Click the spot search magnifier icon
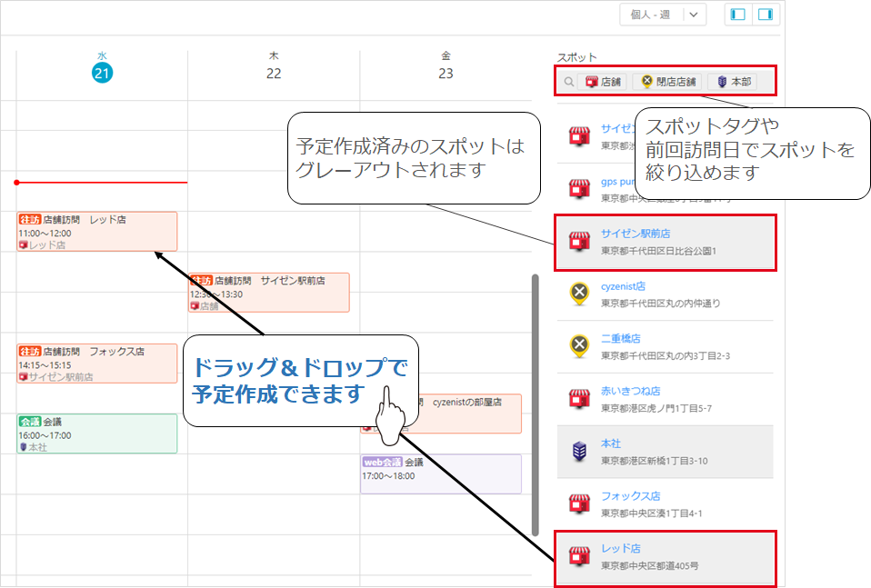 pyautogui.click(x=569, y=82)
